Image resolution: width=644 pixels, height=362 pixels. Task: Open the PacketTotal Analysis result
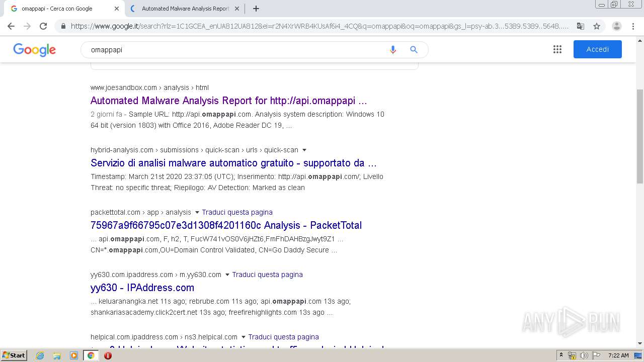coord(226,225)
